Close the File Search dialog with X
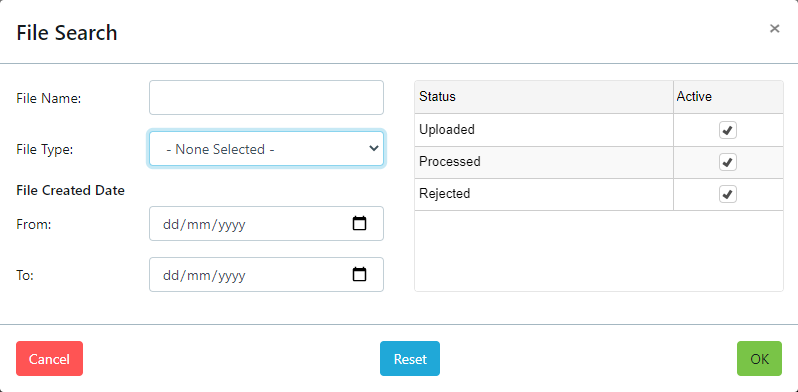The width and height of the screenshot is (798, 392). click(775, 29)
